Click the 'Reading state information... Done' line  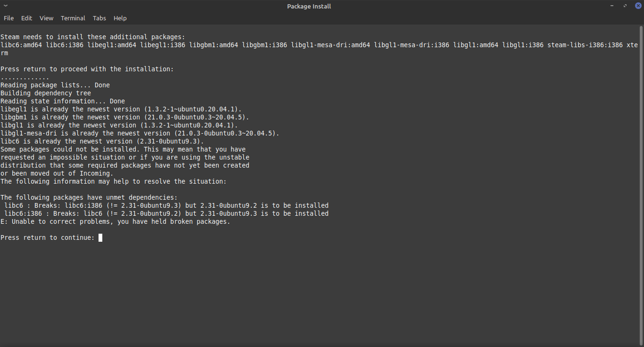coord(63,101)
